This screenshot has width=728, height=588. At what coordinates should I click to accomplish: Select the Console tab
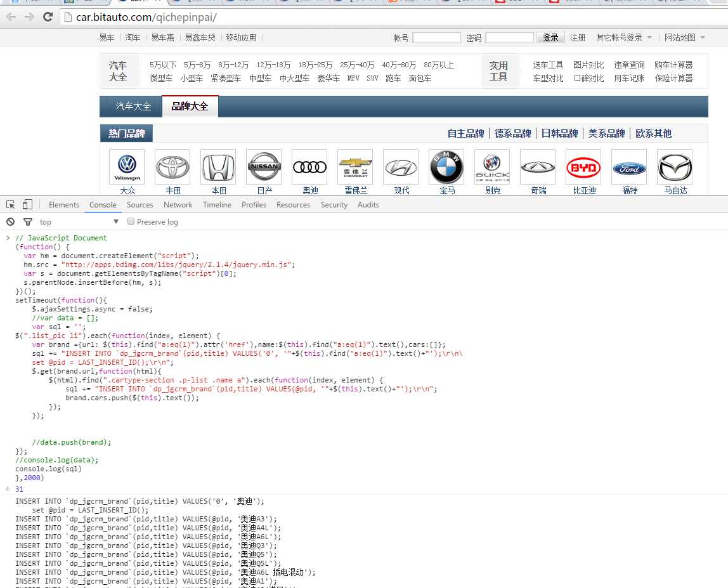(103, 205)
